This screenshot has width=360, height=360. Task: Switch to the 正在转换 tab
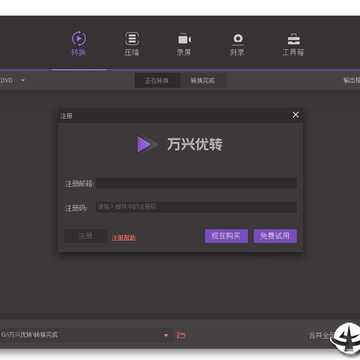157,81
